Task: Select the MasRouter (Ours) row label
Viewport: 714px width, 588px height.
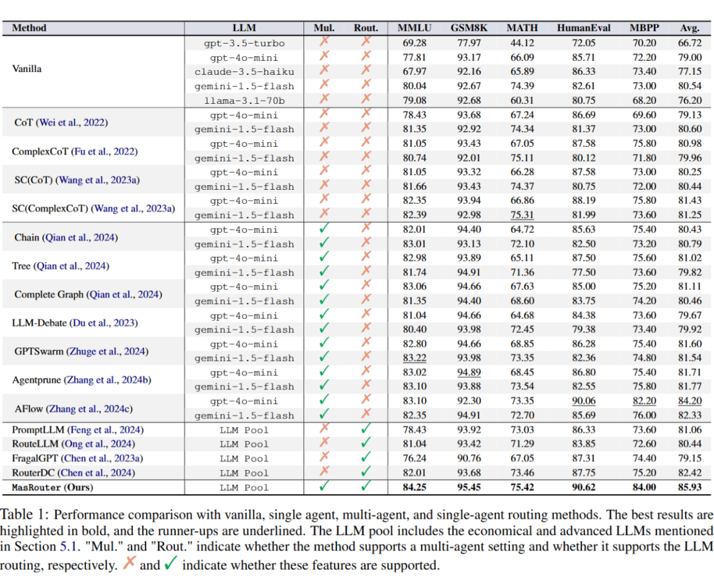Action: point(52,487)
